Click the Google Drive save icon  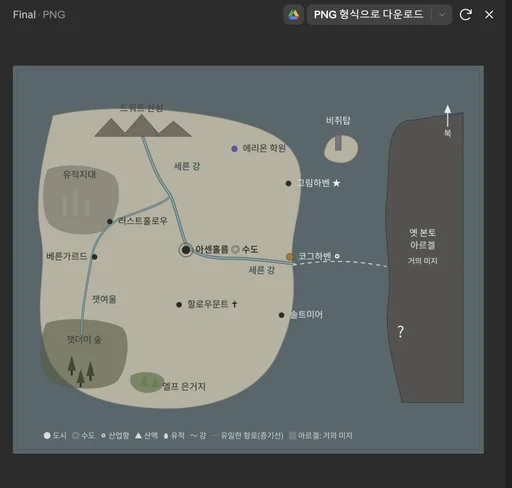(293, 15)
